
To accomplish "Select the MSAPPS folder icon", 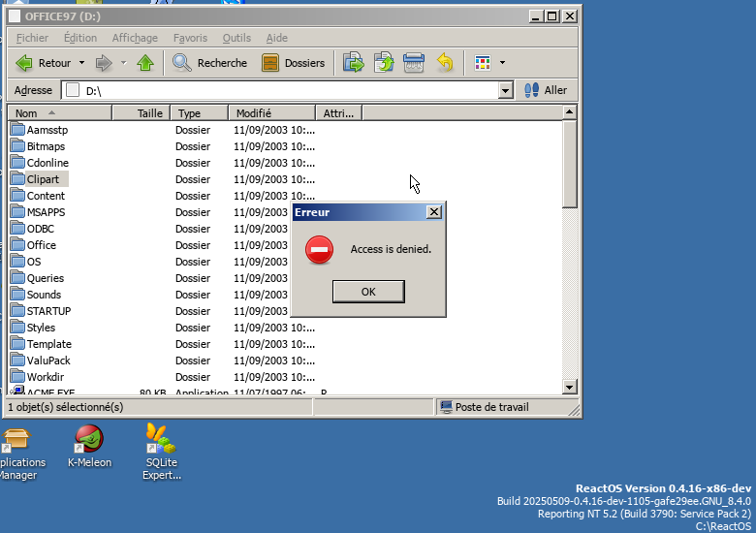I will pyautogui.click(x=17, y=211).
